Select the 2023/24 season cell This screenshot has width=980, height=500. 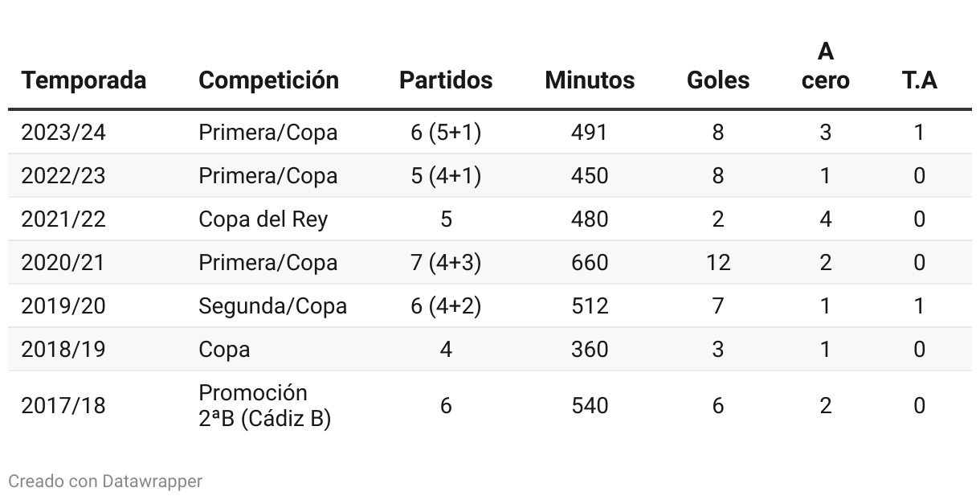[x=63, y=133]
